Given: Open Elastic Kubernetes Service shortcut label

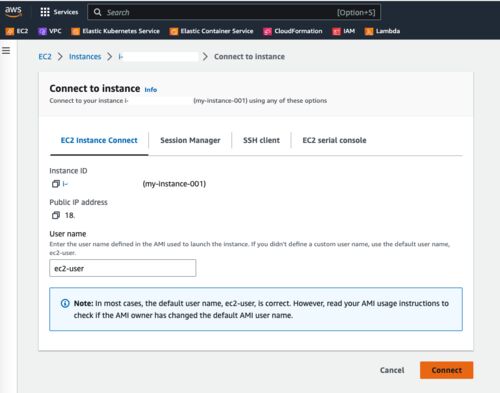Looking at the screenshot, I should point(121,31).
